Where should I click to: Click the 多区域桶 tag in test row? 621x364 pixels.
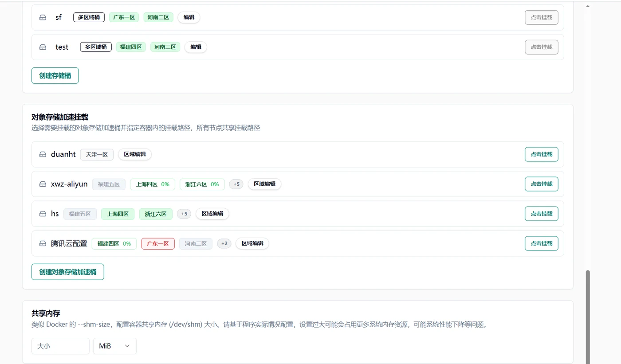tap(96, 47)
